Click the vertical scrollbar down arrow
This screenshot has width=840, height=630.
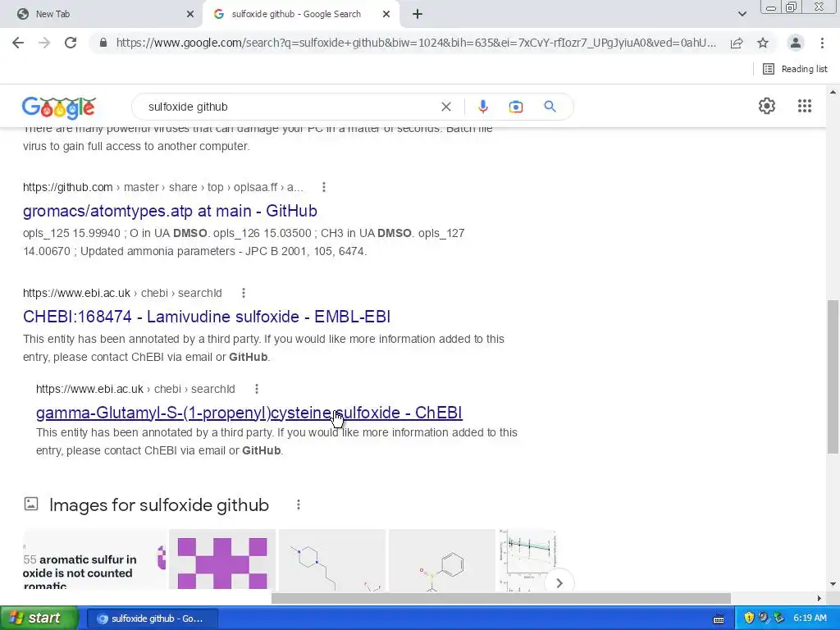(833, 584)
